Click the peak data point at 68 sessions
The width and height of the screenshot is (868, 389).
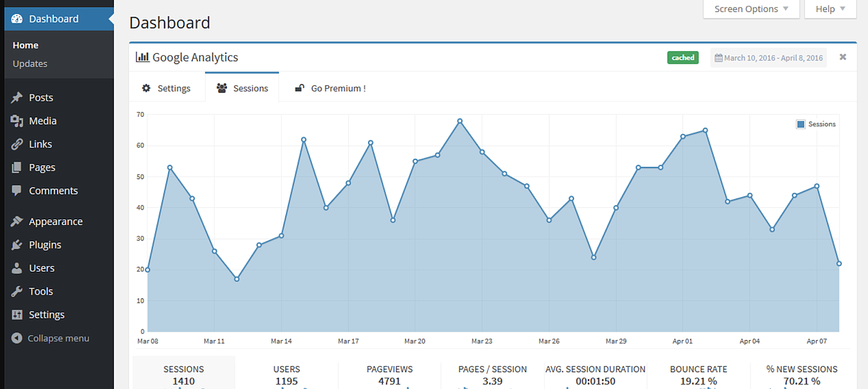tap(459, 121)
